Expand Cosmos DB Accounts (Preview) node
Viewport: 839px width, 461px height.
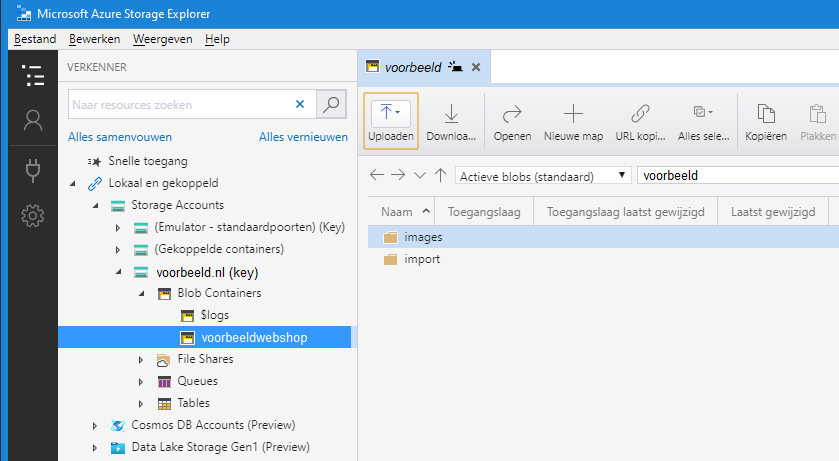click(95, 426)
